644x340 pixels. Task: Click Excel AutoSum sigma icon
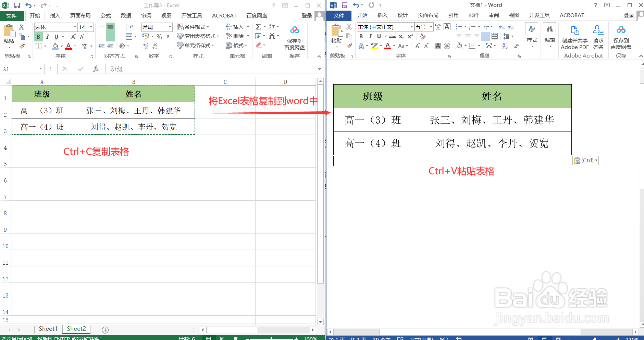258,27
